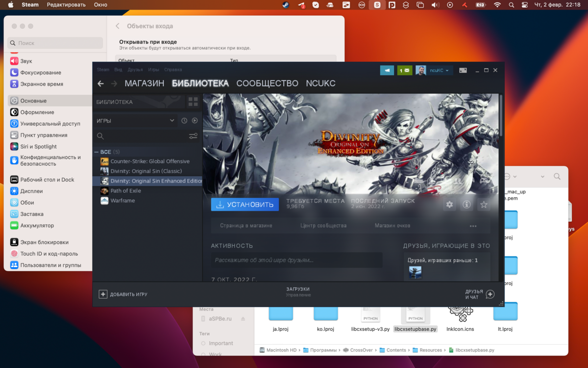
Task: Click friend avatar thumbnail who played
Action: pyautogui.click(x=415, y=272)
